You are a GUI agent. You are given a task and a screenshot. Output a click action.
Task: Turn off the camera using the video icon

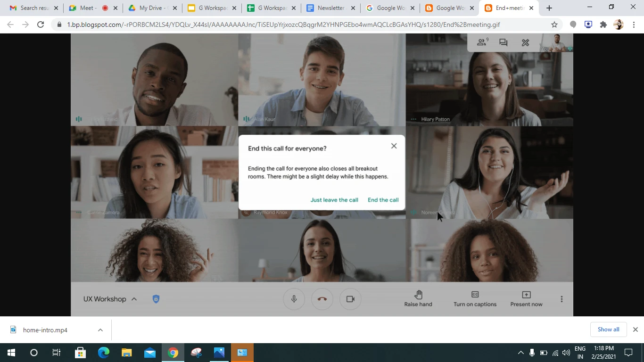tap(350, 299)
